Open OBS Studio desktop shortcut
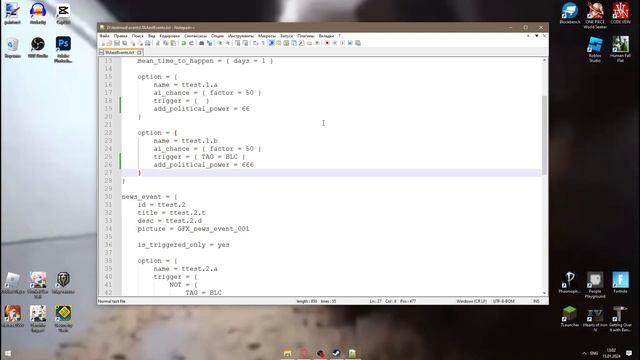Screen dimensions: 640x360 pyautogui.click(x=38, y=47)
